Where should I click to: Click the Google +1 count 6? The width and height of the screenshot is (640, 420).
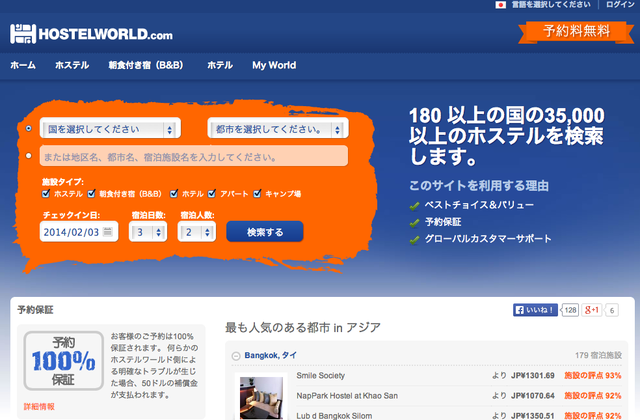click(x=611, y=311)
